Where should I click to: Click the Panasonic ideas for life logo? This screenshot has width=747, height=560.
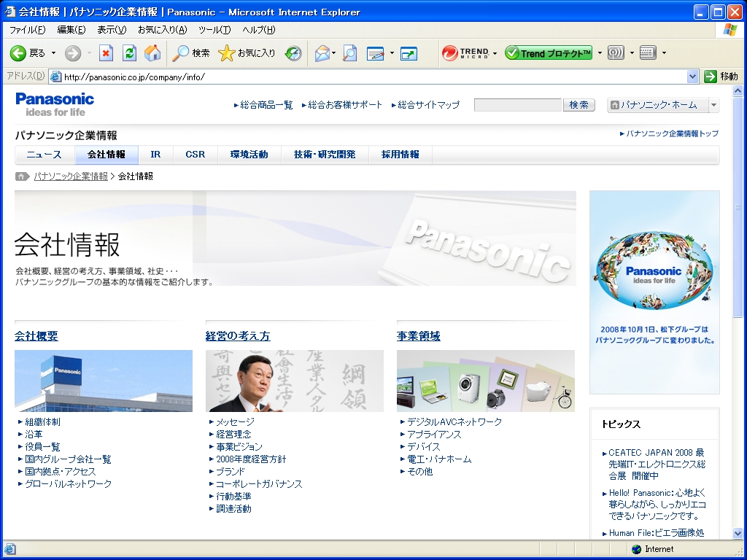tap(55, 104)
